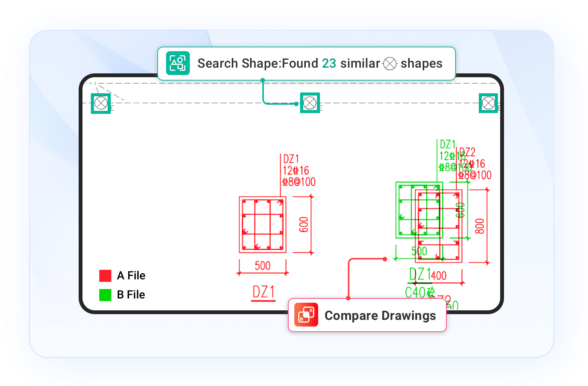Click the red 600 height dimension of DZ1

tap(304, 225)
